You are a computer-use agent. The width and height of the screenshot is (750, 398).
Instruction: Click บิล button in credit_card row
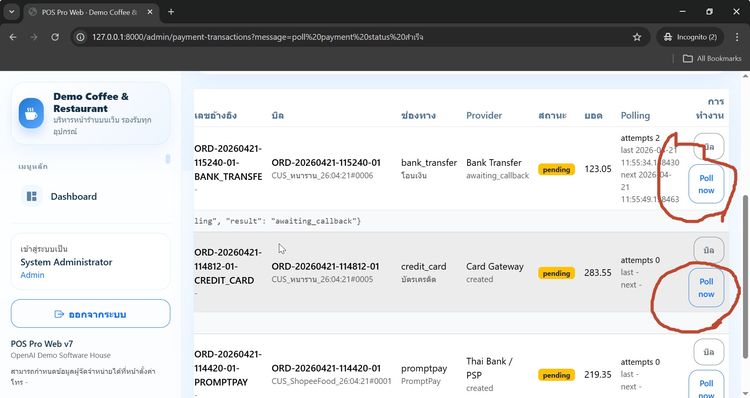708,250
